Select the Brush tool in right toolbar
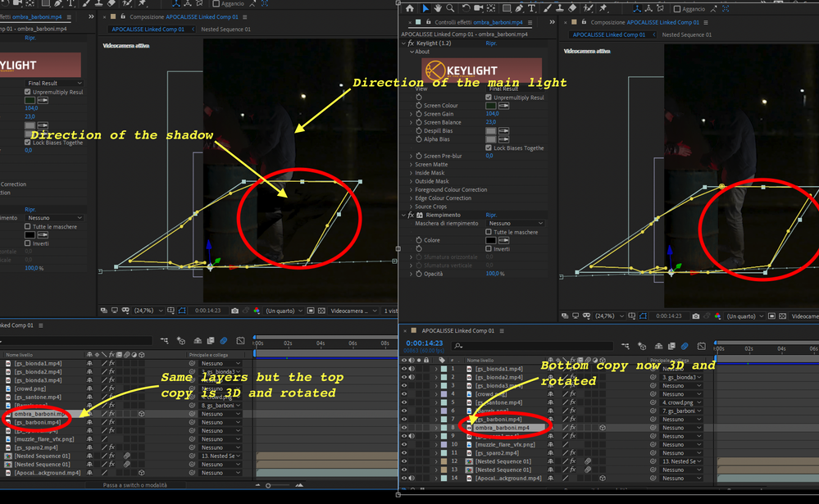 click(547, 8)
